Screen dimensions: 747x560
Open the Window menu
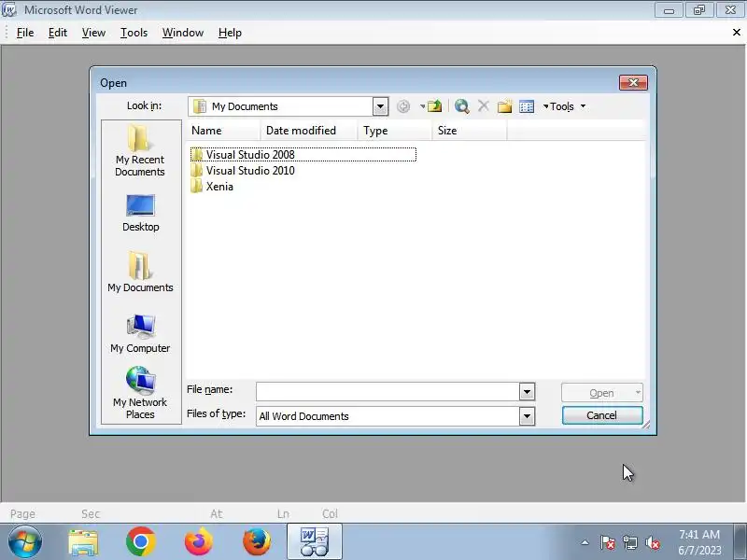(x=183, y=33)
